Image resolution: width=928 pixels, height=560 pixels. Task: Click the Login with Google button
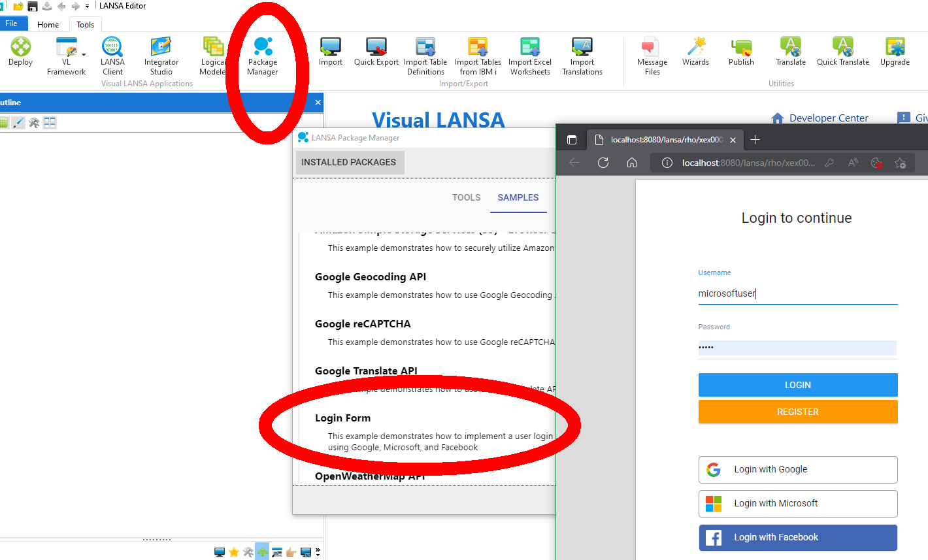[797, 469]
